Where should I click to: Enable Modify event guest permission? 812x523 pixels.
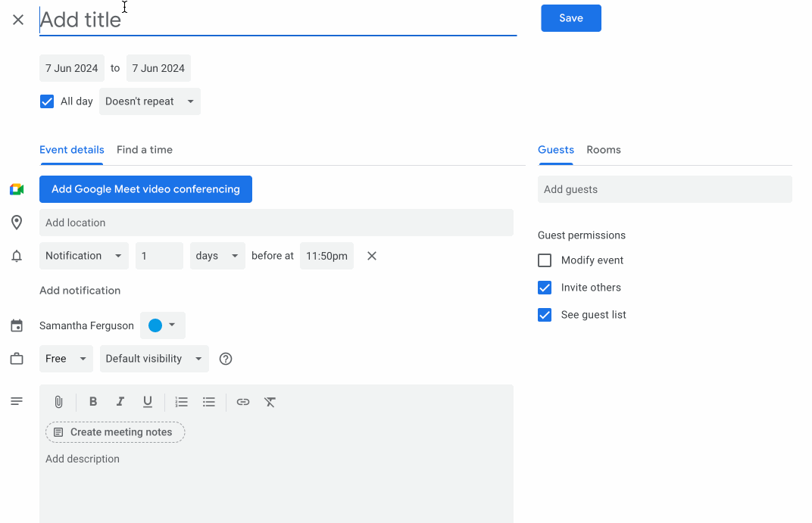tap(545, 260)
